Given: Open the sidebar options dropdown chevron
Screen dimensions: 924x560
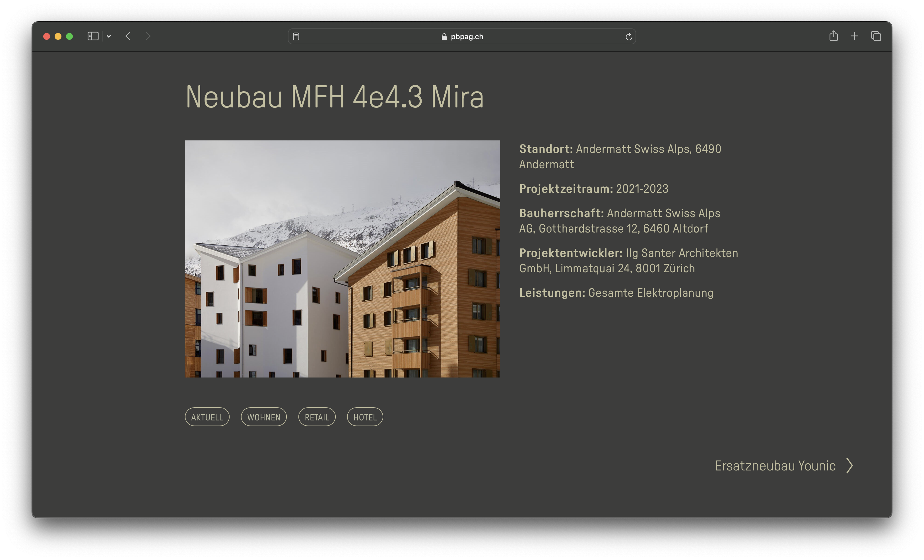Looking at the screenshot, I should (109, 36).
